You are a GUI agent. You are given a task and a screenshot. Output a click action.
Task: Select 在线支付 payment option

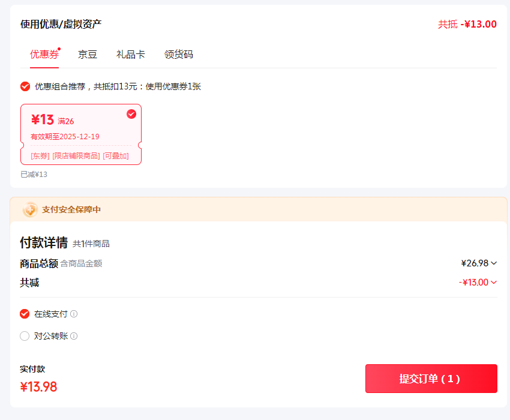25,314
